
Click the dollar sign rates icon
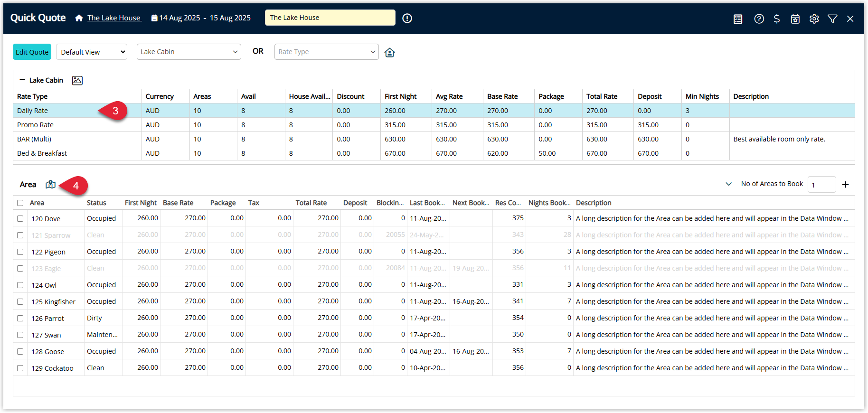pos(777,19)
